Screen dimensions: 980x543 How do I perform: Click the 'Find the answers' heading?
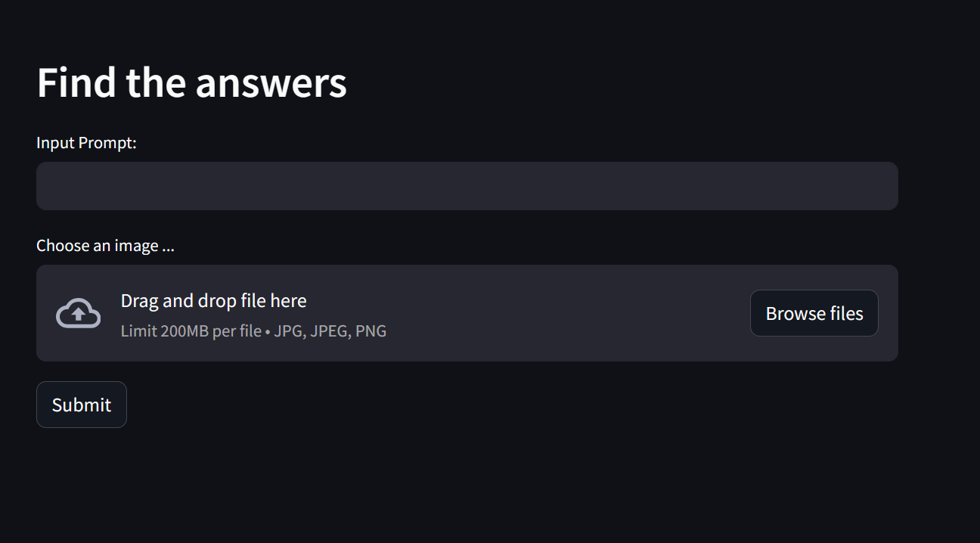tap(191, 82)
